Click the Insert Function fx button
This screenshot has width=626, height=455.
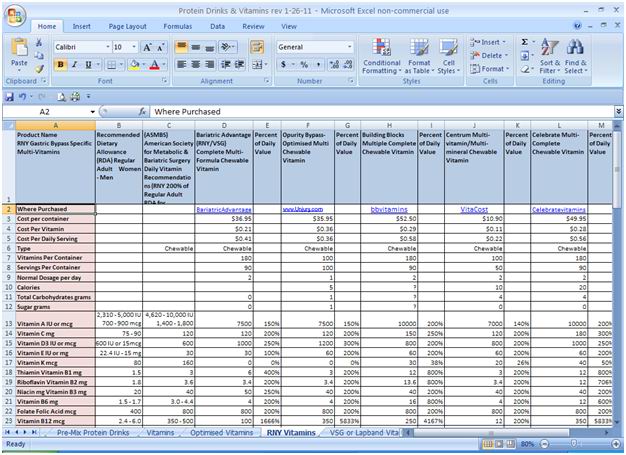point(142,112)
